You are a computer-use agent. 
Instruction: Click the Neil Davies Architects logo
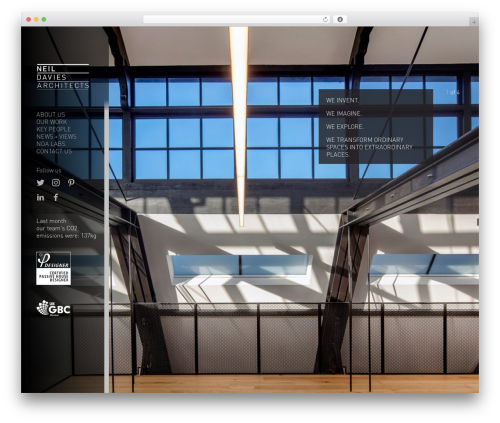point(63,77)
